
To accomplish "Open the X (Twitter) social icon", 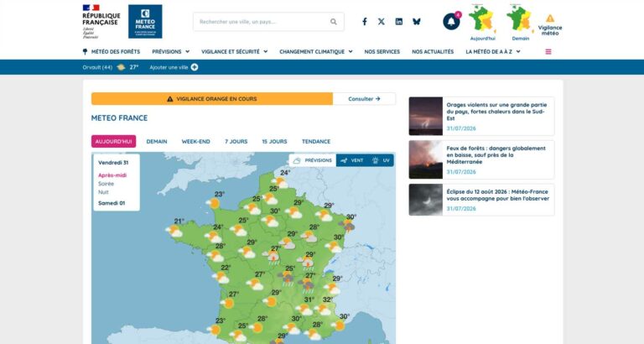I will [x=382, y=22].
